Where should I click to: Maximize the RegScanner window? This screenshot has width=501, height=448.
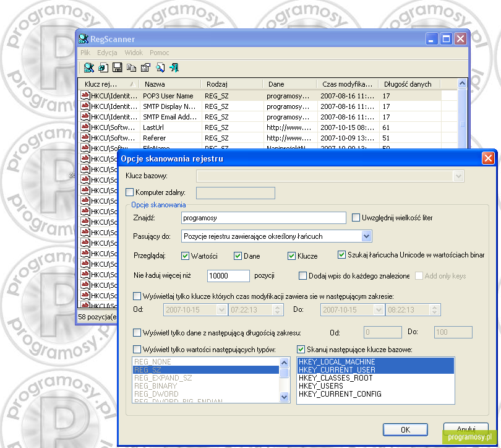click(x=446, y=39)
